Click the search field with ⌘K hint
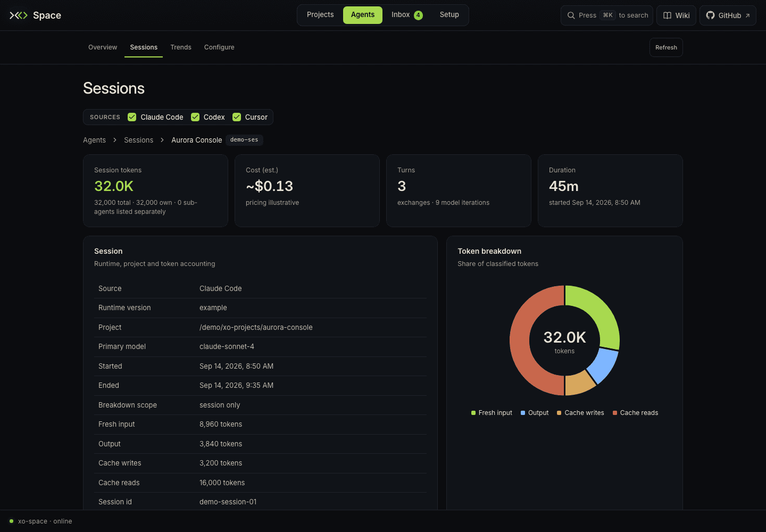 coord(606,15)
